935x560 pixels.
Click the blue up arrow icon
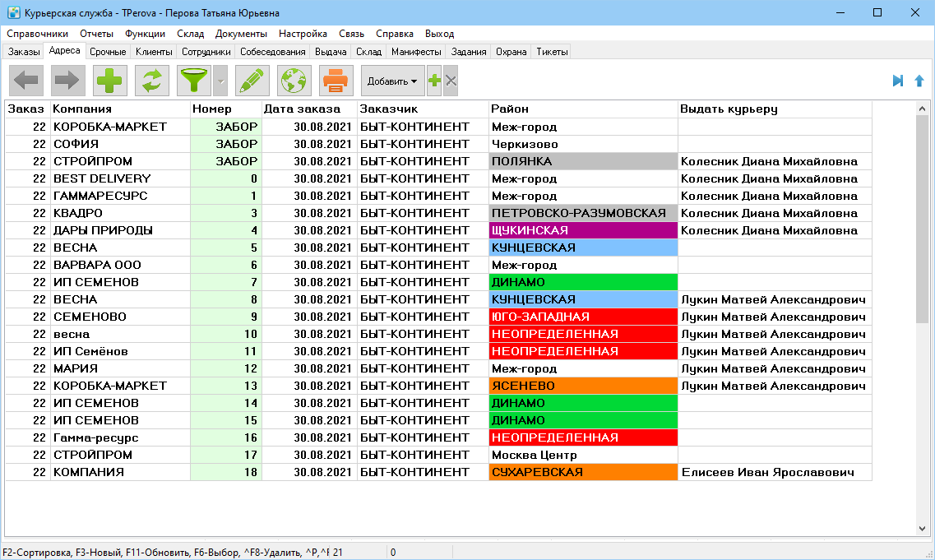point(919,81)
